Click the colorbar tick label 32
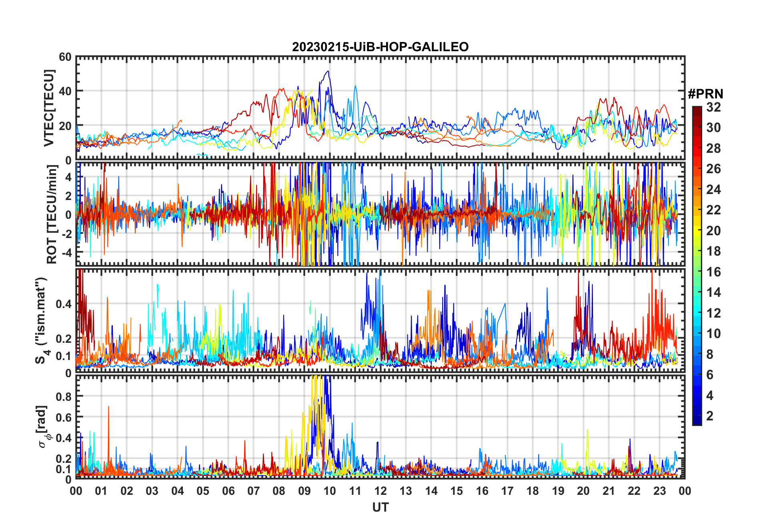Image resolution: width=761 pixels, height=532 pixels. tap(713, 107)
